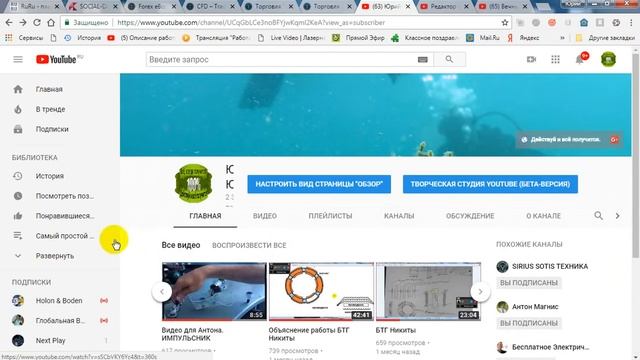Open the ПЛЕЙЛИСТЫ channel tab
The height and width of the screenshot is (360, 640).
click(x=330, y=216)
